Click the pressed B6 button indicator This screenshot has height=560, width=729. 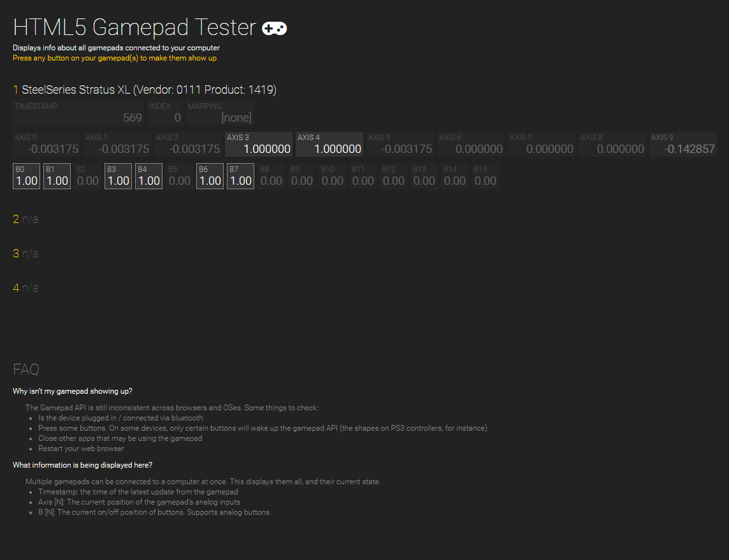point(210,176)
